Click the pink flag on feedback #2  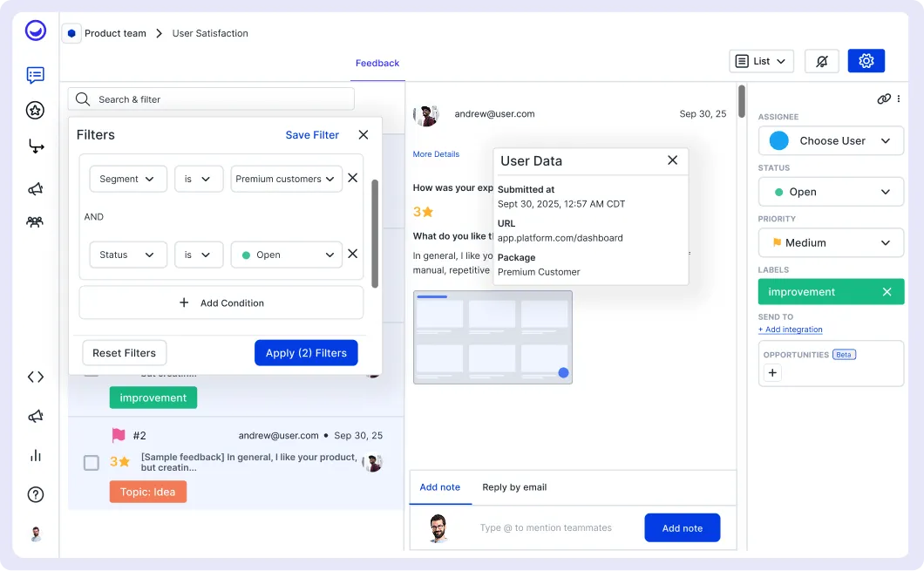tap(119, 435)
